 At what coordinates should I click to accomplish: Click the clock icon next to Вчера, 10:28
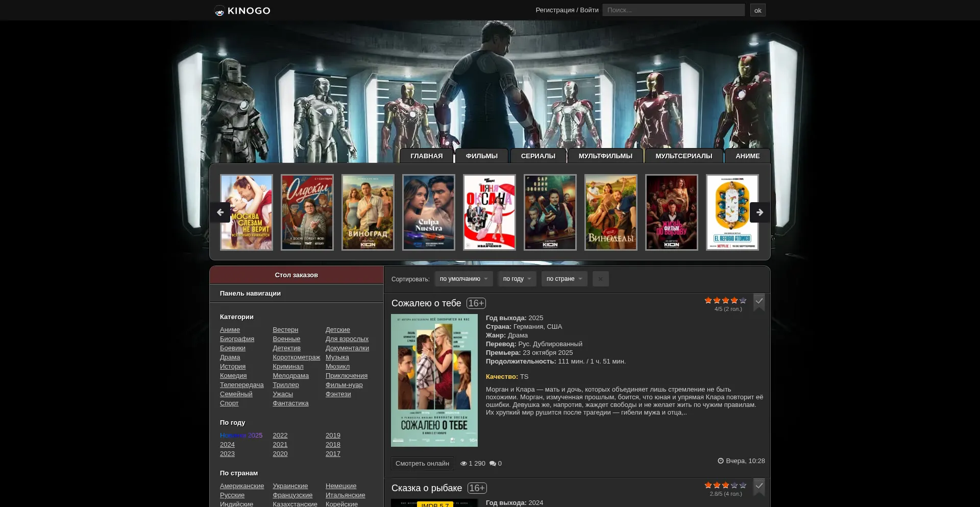pyautogui.click(x=721, y=461)
